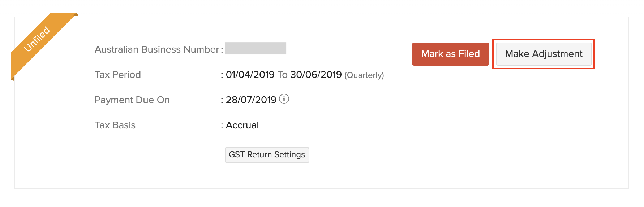
Task: Click the end date 30/06/2019
Action: [316, 75]
